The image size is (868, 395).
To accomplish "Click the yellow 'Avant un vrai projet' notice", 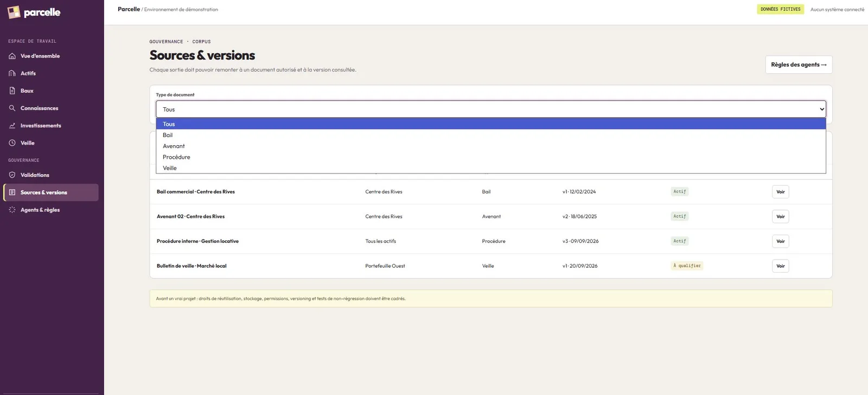I will [491, 299].
